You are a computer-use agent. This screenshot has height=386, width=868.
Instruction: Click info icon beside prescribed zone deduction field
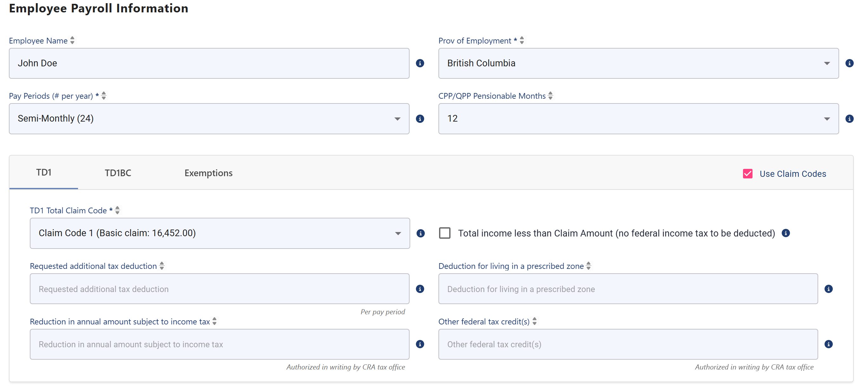click(829, 289)
